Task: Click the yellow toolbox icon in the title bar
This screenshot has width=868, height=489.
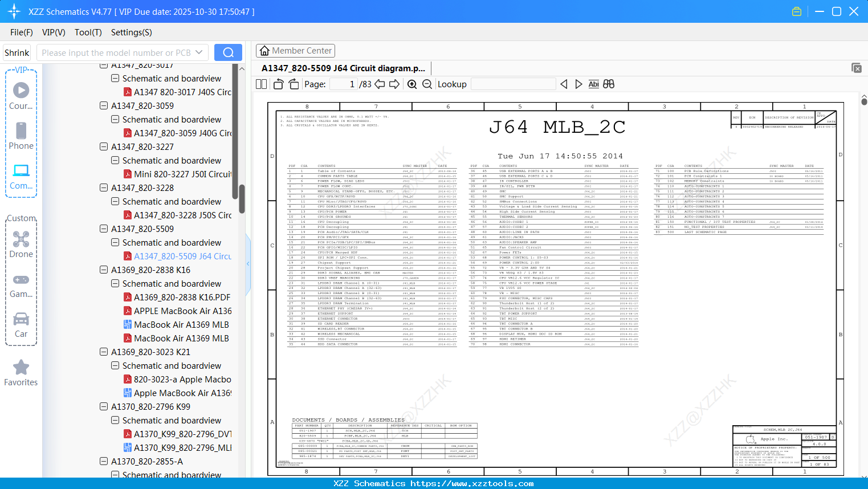Action: coord(797,11)
